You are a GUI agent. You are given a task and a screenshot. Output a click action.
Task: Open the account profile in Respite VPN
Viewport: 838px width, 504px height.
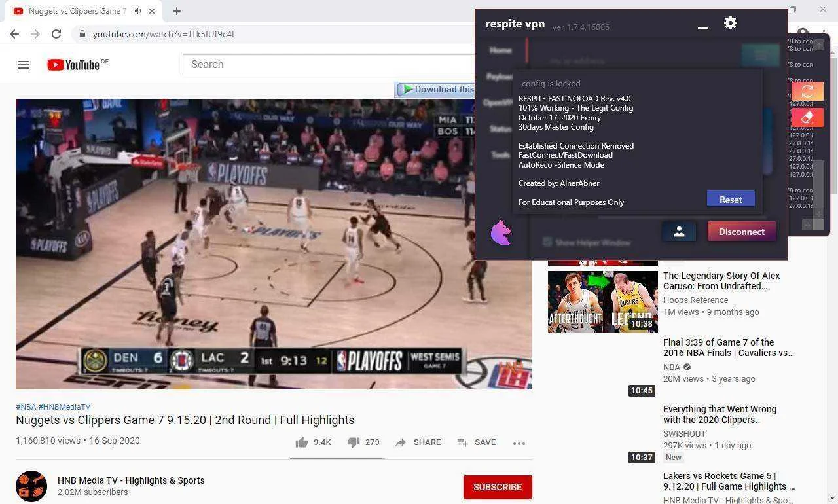(679, 232)
